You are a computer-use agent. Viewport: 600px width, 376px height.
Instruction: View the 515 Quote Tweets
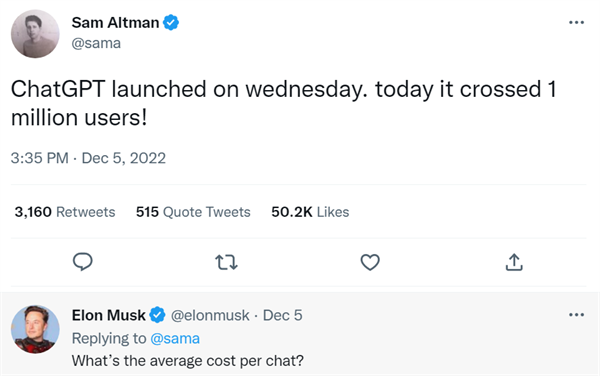(193, 212)
